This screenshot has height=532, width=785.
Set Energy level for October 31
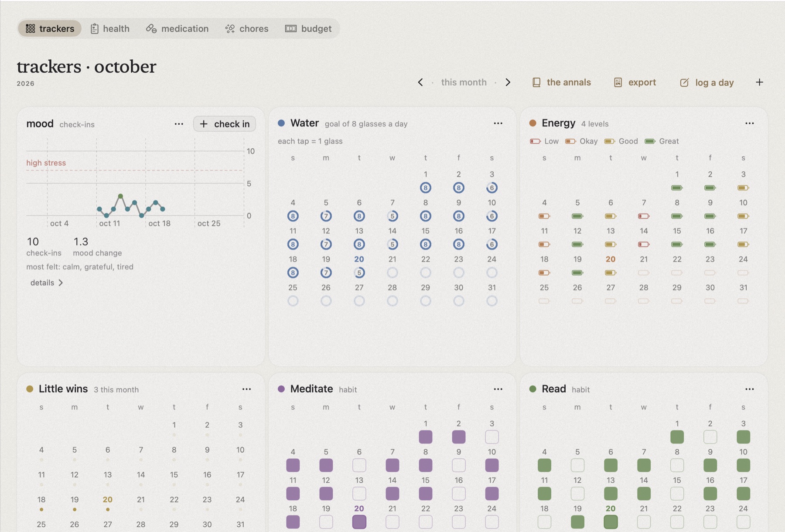(743, 301)
